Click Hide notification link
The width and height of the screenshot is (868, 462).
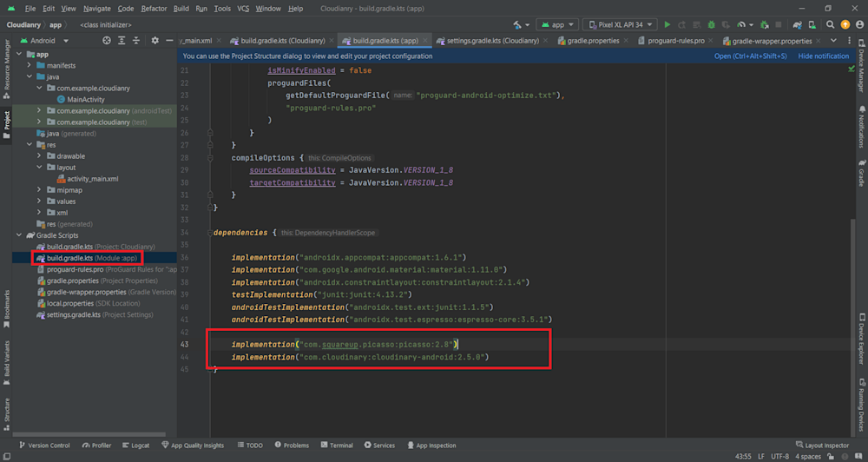point(823,56)
